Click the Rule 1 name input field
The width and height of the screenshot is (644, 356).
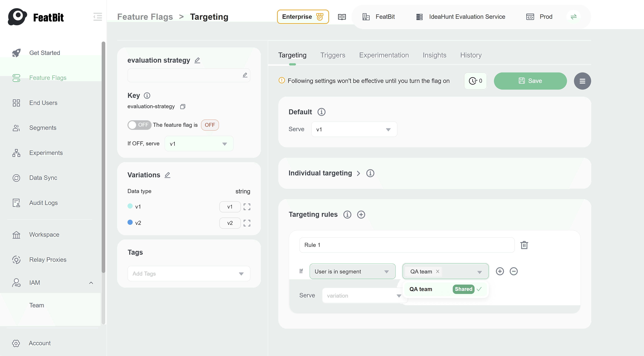tap(406, 245)
